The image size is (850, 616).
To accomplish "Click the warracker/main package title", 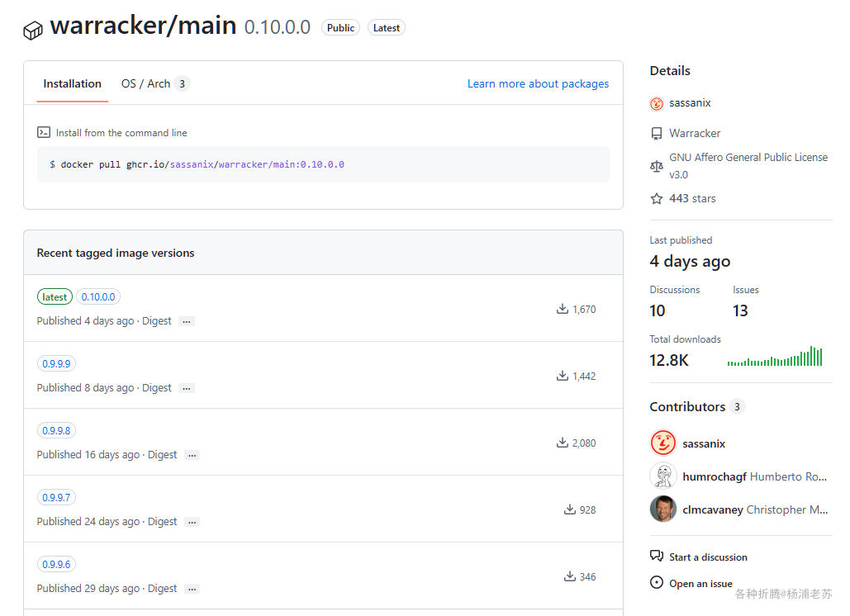I will (143, 26).
